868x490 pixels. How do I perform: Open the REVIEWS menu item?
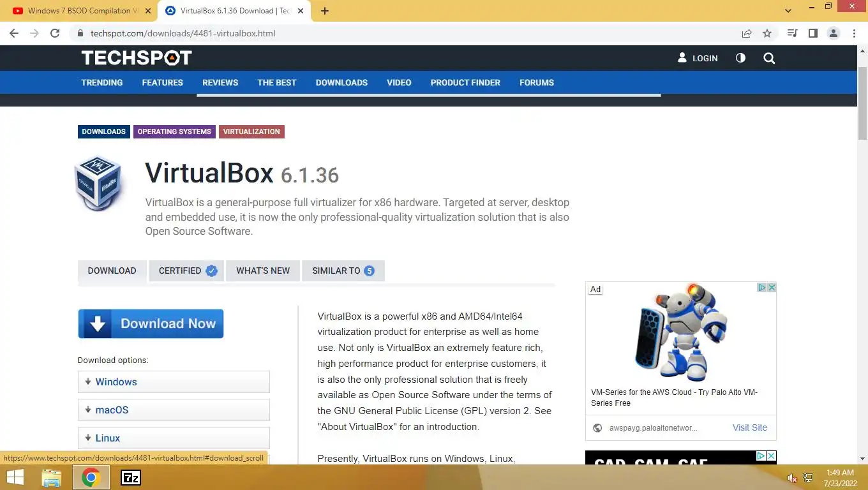click(220, 82)
